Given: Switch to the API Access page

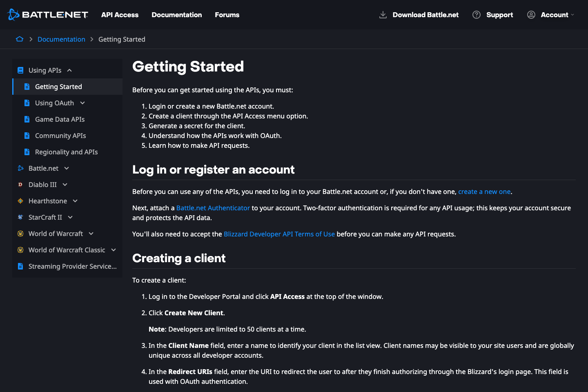Looking at the screenshot, I should (x=120, y=14).
